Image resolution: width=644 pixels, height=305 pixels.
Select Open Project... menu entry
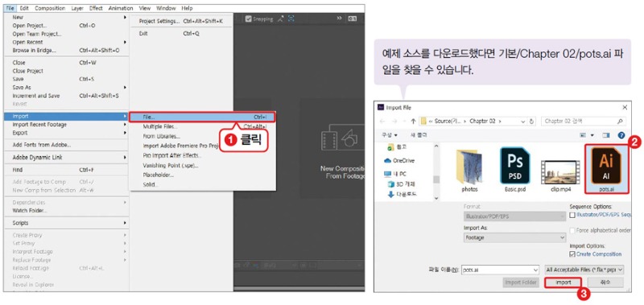(67, 26)
